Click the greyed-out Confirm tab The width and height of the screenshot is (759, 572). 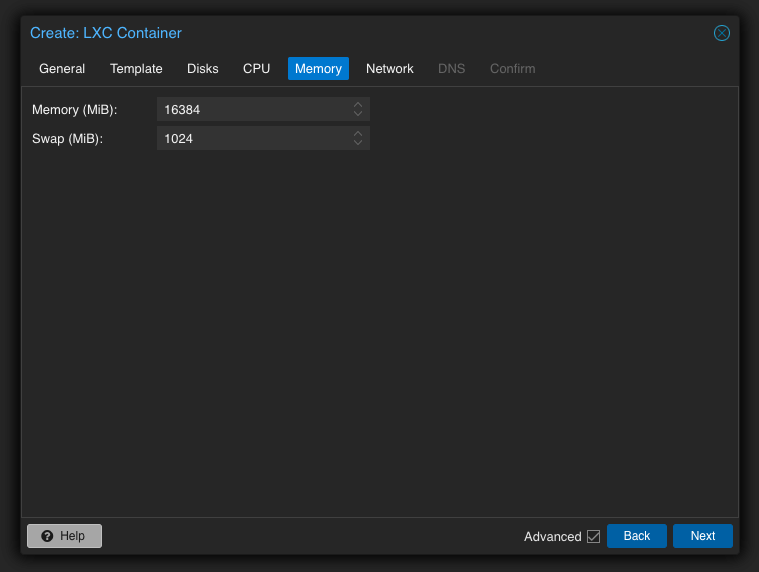click(512, 69)
